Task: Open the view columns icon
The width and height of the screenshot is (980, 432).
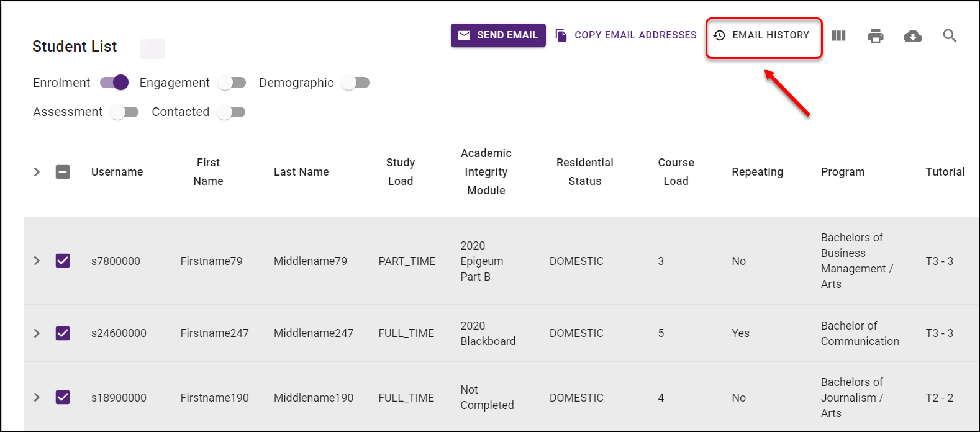Action: click(x=838, y=36)
